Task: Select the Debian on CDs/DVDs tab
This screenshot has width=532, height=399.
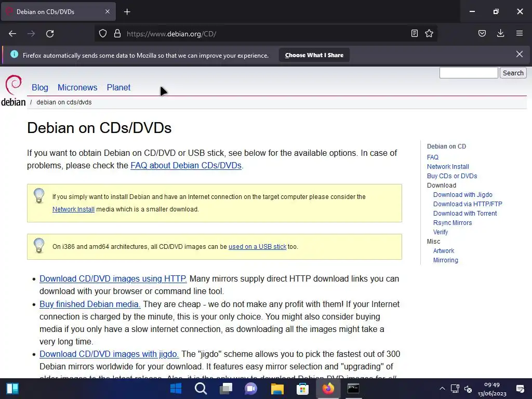Action: [58, 11]
